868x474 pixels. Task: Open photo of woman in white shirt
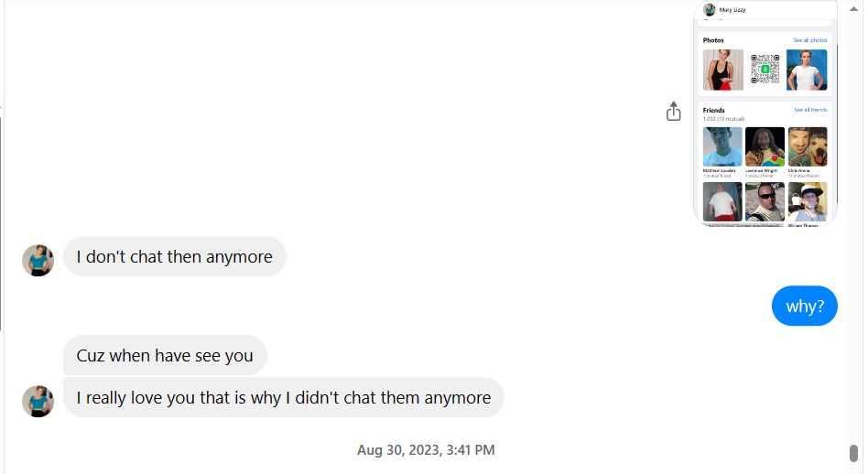807,70
